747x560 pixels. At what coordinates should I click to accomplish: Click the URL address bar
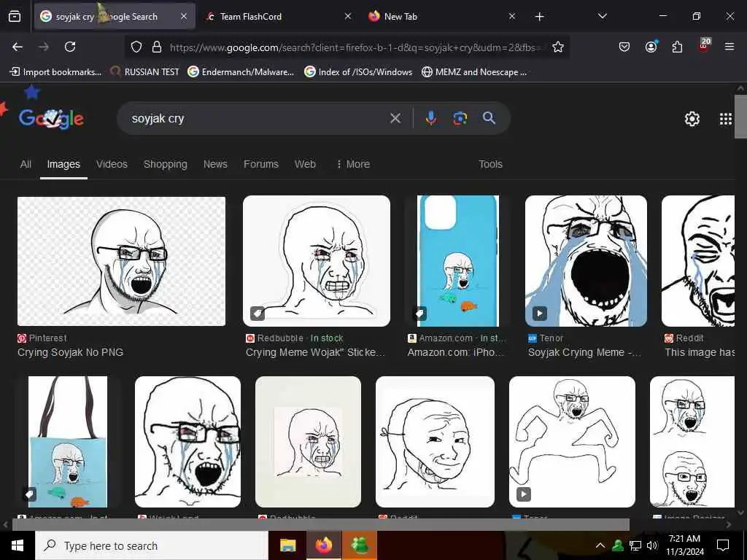pyautogui.click(x=355, y=47)
